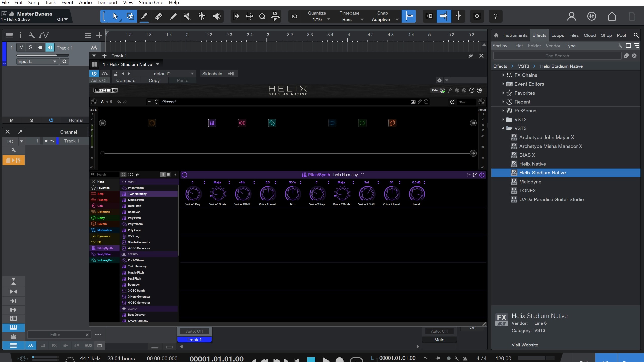This screenshot has width=644, height=362.
Task: Expand the FX Chains folder
Action: [503, 75]
